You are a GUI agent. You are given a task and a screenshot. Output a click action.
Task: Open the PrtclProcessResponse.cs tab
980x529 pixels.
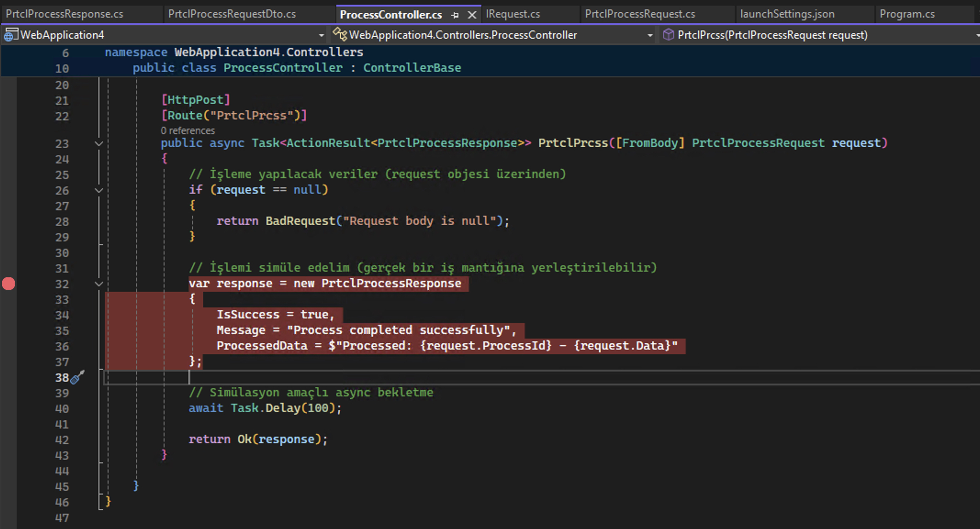pos(65,14)
